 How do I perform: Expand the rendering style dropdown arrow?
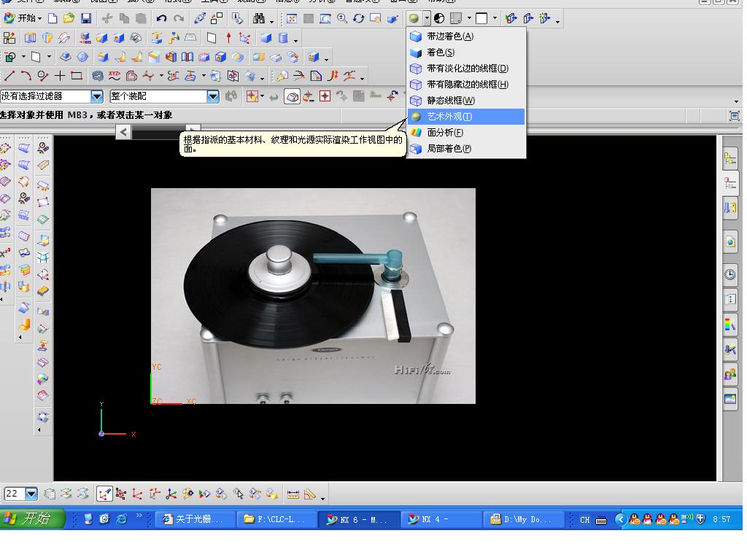click(426, 18)
